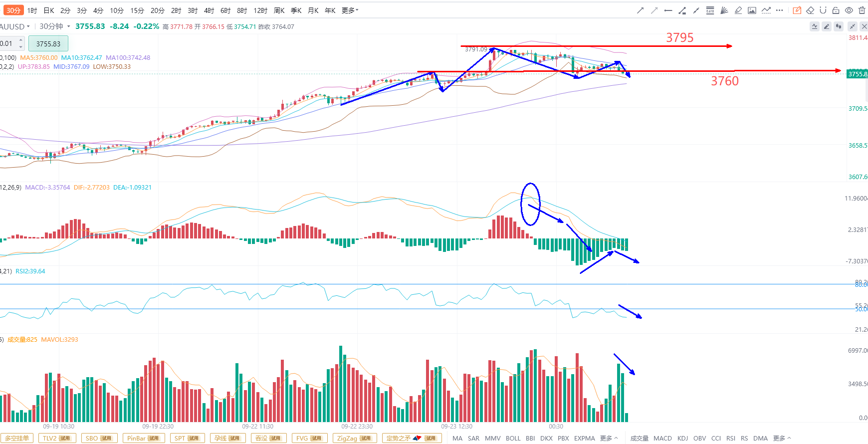The height and width of the screenshot is (444, 868).
Task: Toggle the drawing lock icon
Action: 836,10
